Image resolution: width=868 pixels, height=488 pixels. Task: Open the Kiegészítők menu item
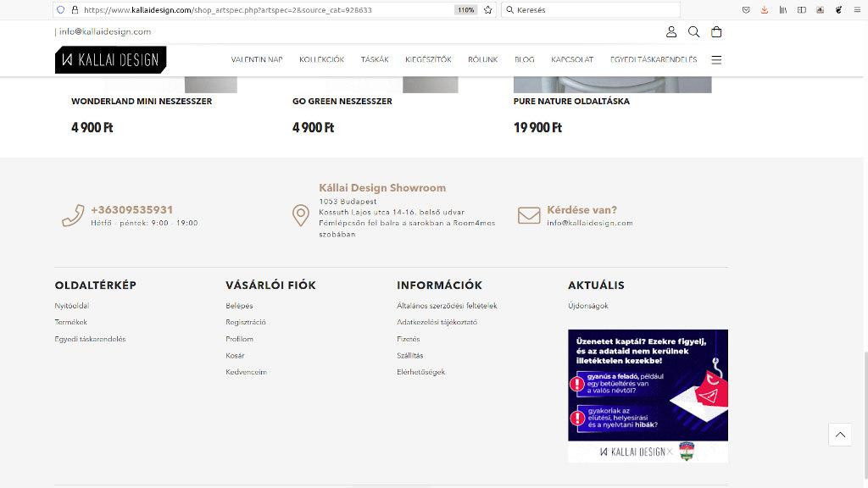coord(428,60)
